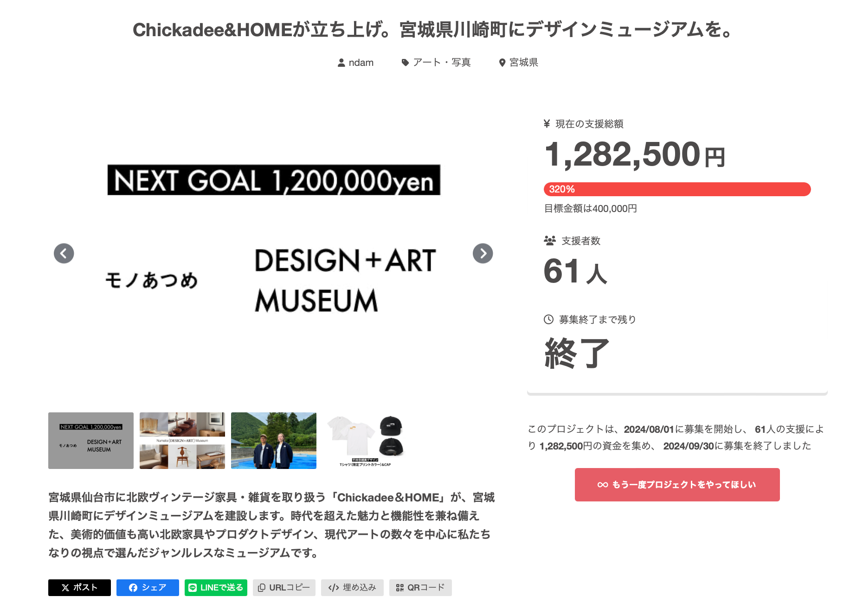Share on Facebook with シェア button
This screenshot has width=863, height=616.
click(148, 588)
